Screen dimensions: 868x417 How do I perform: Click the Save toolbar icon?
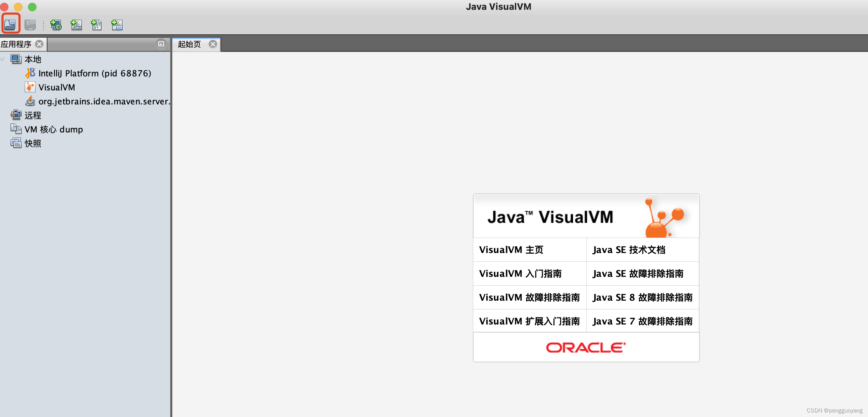30,25
